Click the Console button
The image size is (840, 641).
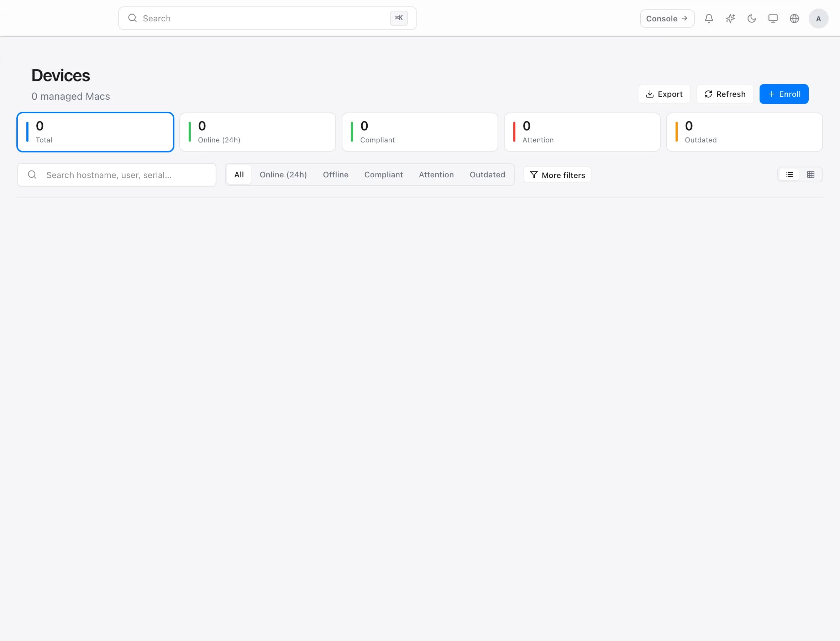pos(667,18)
